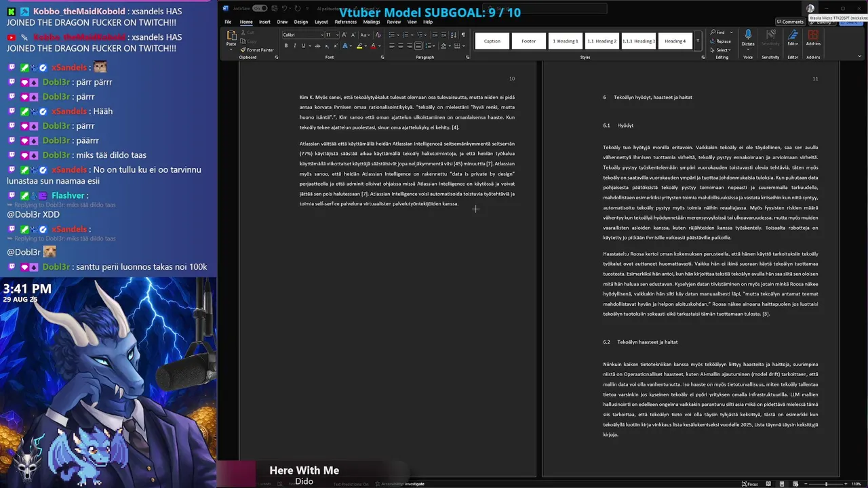The image size is (868, 488).
Task: Choose text highlight color
Action: [359, 46]
